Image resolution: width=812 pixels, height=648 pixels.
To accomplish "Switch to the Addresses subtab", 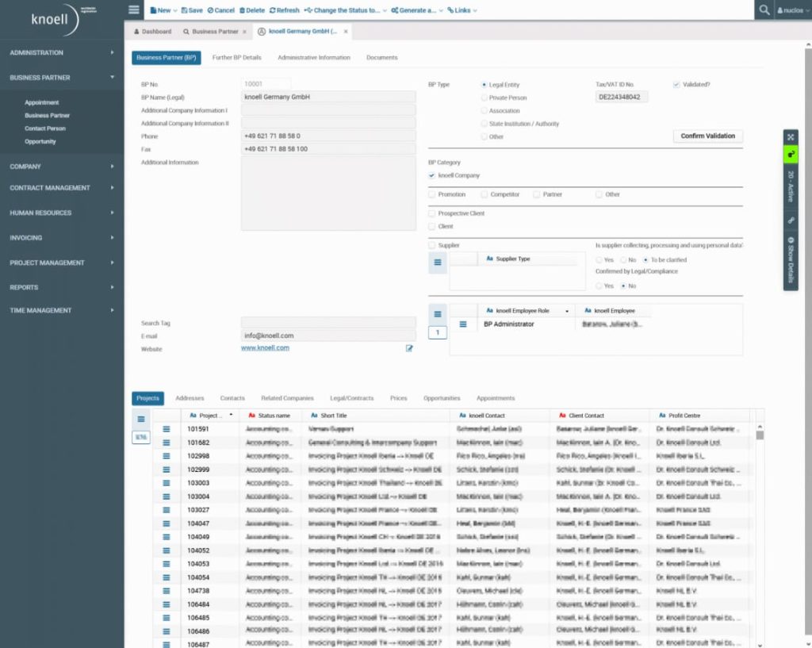I will pos(190,398).
